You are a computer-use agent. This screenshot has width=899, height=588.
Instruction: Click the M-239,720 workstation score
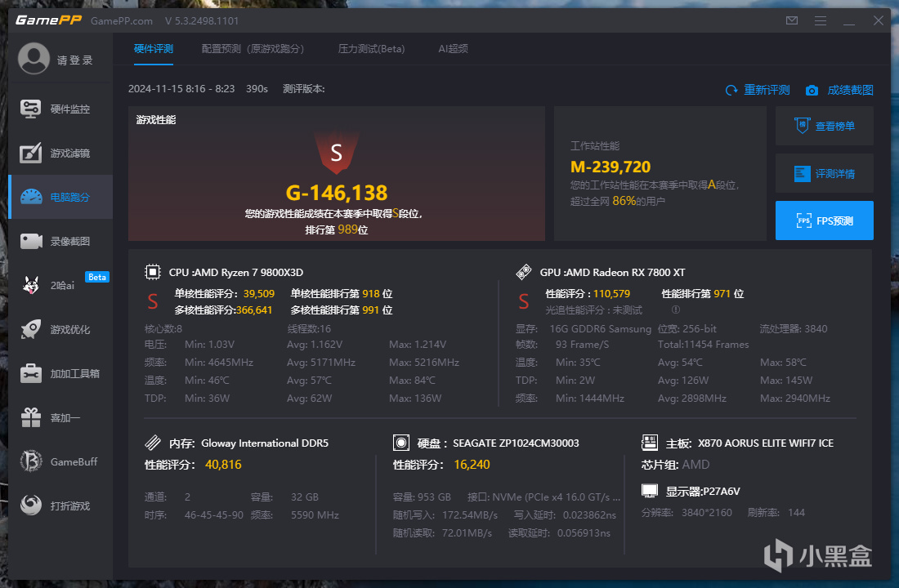tap(611, 167)
